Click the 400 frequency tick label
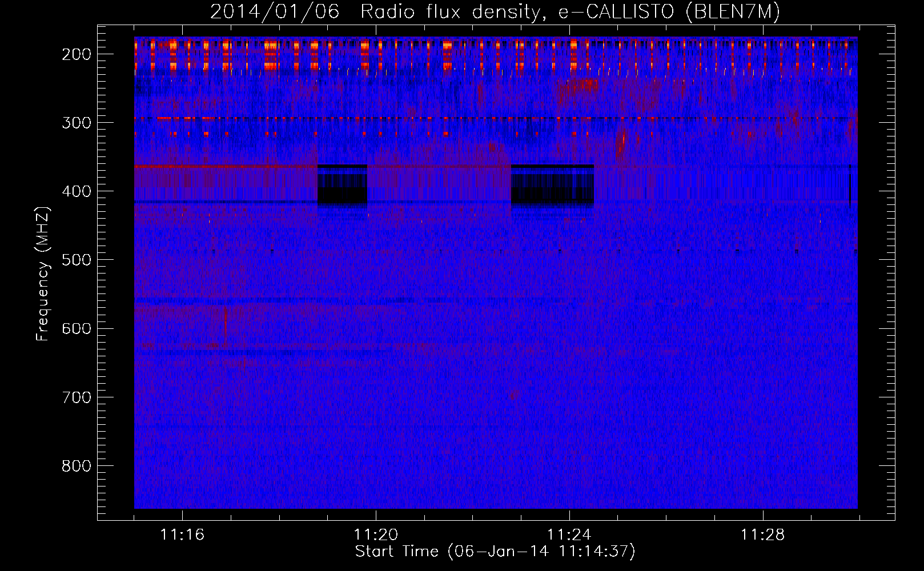The height and width of the screenshot is (571, 924). point(77,191)
